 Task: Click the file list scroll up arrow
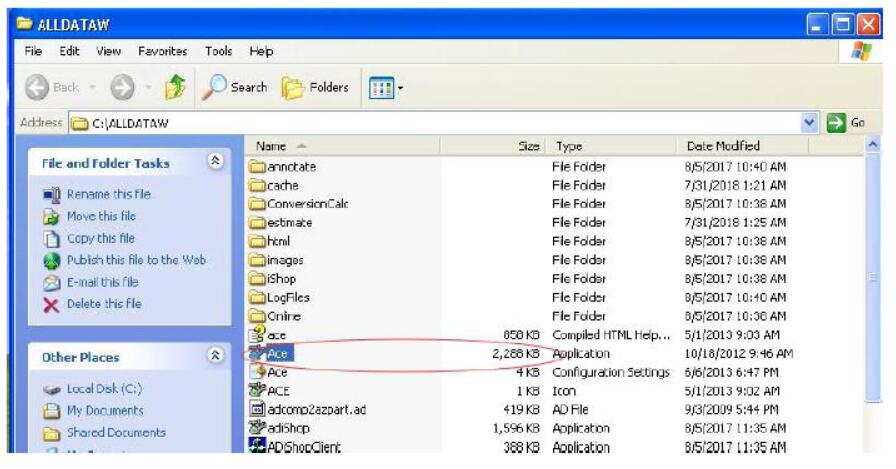[x=873, y=145]
